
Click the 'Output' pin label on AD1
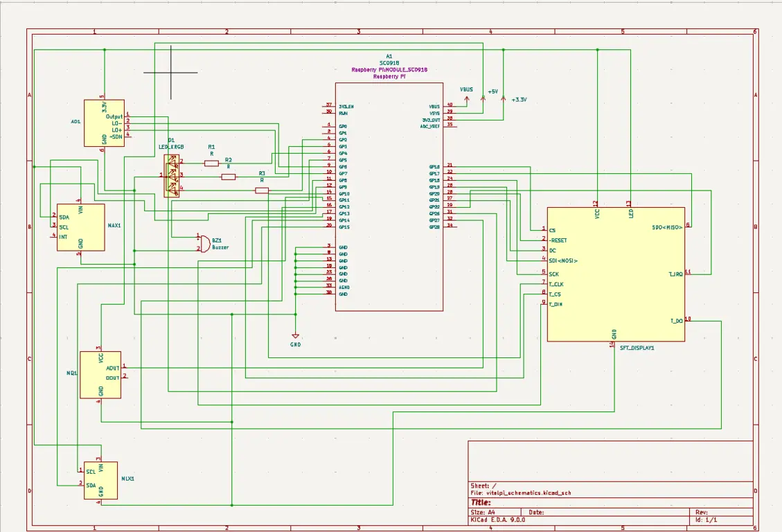click(114, 116)
